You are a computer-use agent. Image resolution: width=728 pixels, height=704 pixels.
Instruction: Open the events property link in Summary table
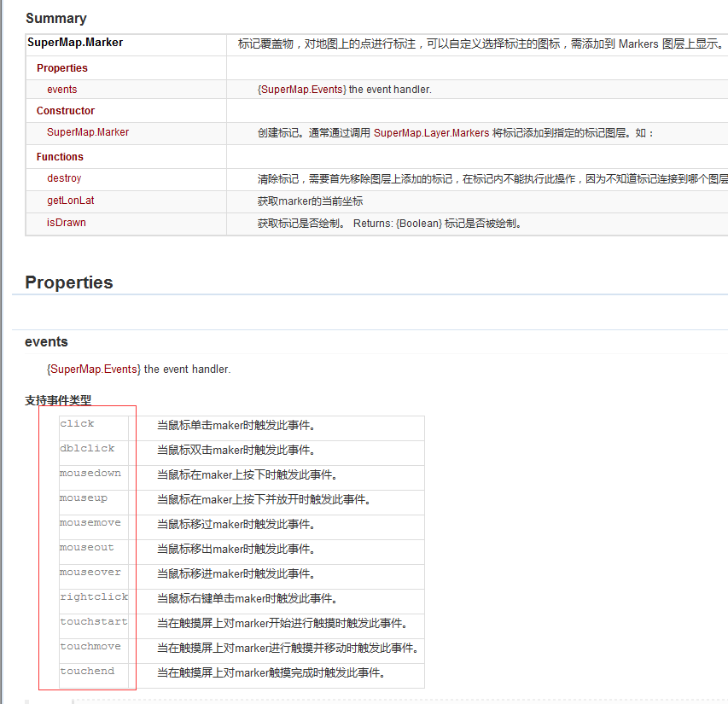(x=61, y=90)
